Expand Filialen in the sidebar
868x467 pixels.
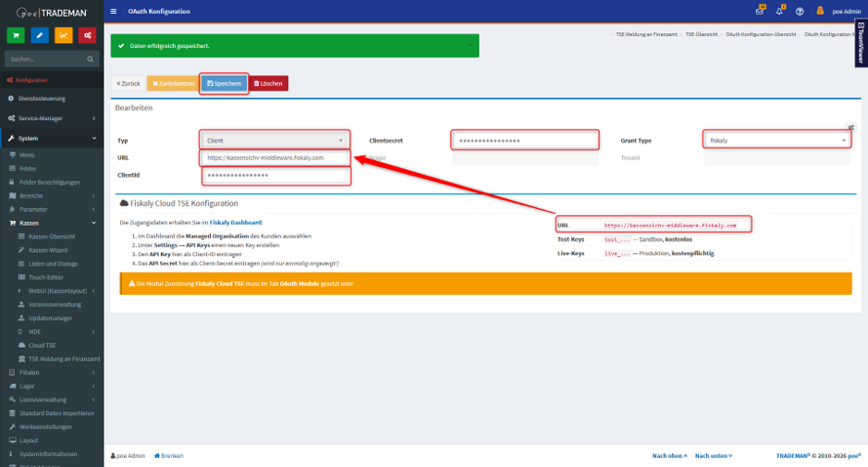point(52,373)
